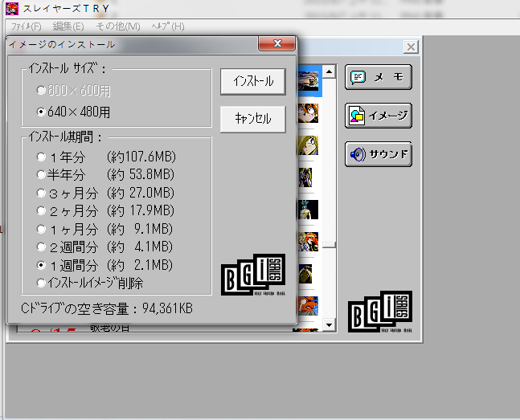This screenshot has height=420, width=520.
Task: Click the Cドライブの空き容量 94,361KB text
Action: [x=107, y=308]
